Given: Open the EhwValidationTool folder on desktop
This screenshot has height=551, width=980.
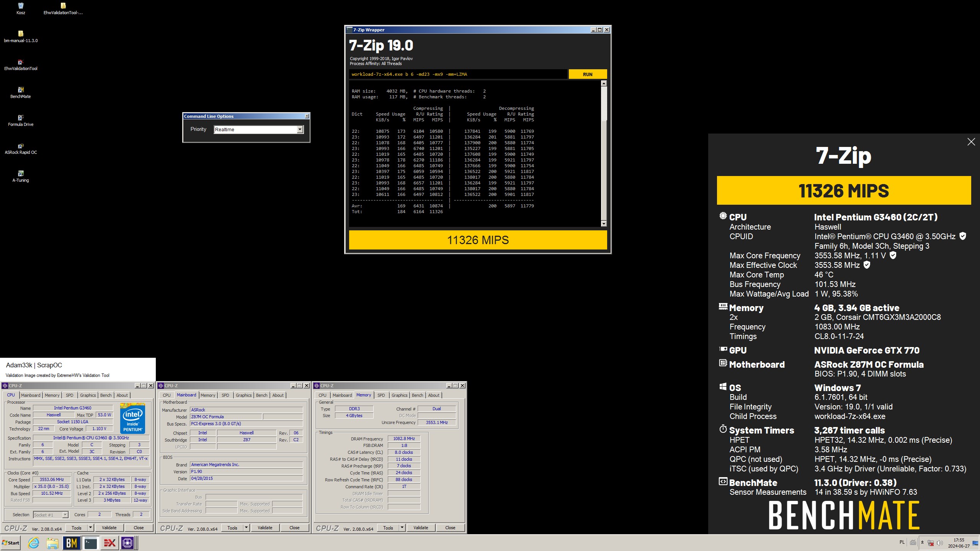Looking at the screenshot, I should [63, 8].
